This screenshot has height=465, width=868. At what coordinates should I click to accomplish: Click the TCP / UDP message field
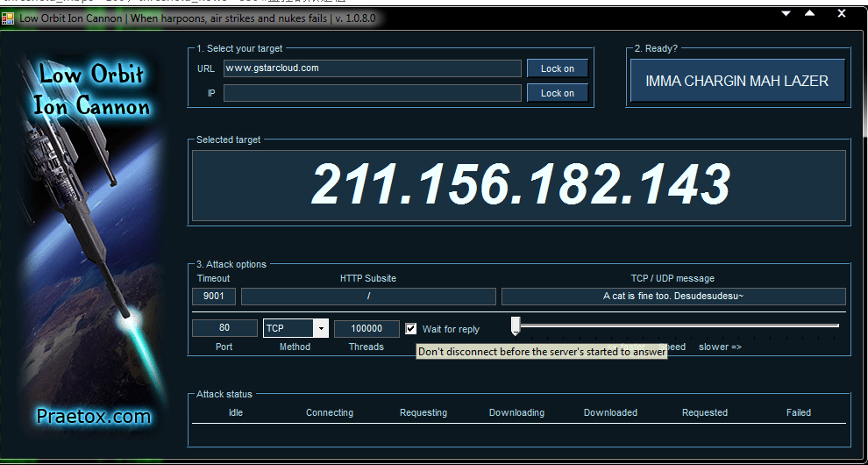point(672,297)
